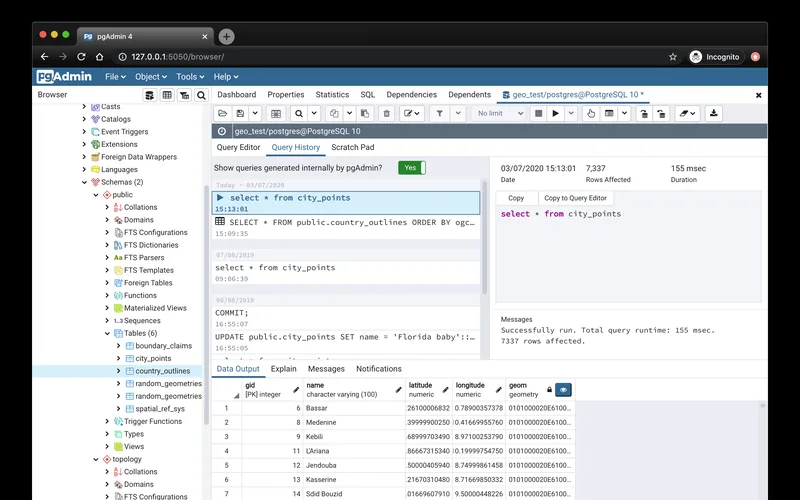Download results as CSV
Screen dimensions: 800x500
[714, 113]
